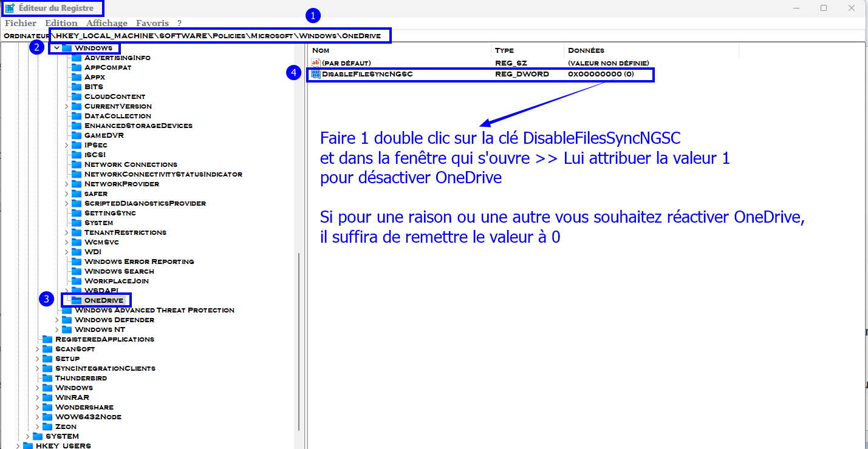The image size is (868, 449).
Task: Expand the WDI key
Action: click(x=67, y=252)
